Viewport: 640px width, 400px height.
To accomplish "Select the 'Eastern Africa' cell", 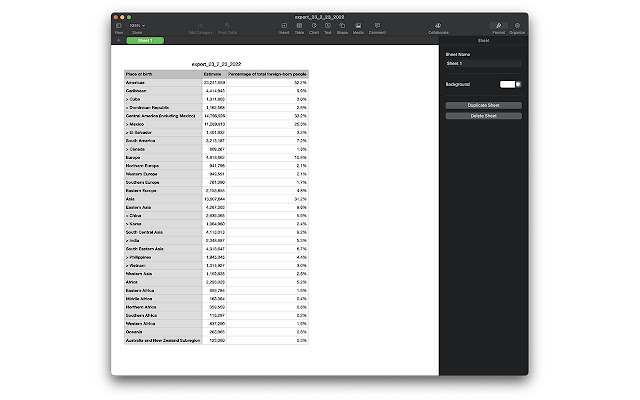I will click(x=163, y=290).
